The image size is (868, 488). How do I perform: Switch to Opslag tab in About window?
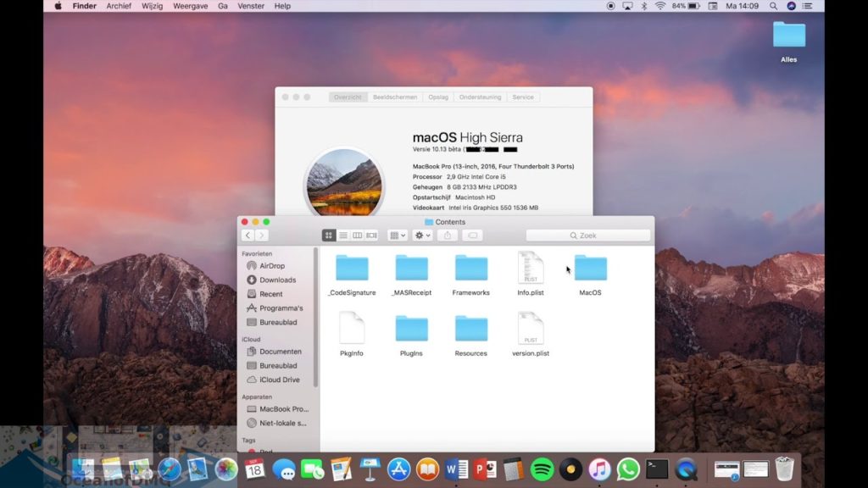[x=438, y=97]
